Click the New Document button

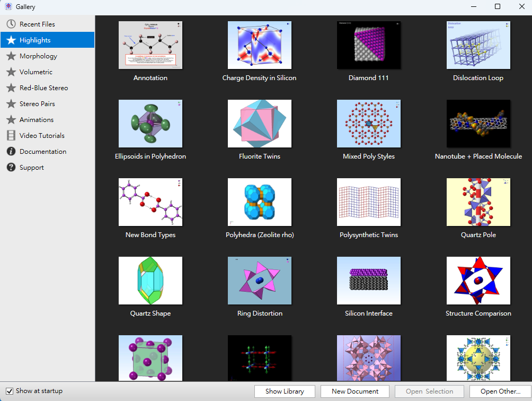355,391
